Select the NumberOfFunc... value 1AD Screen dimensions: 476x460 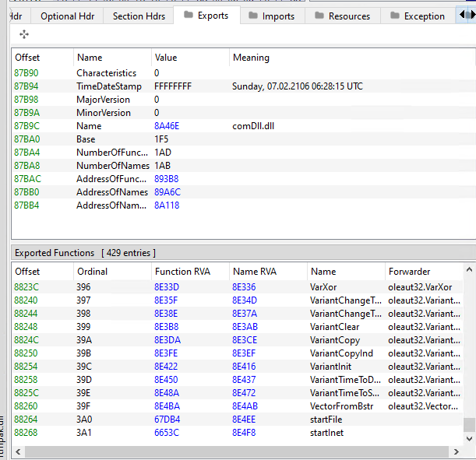(163, 153)
